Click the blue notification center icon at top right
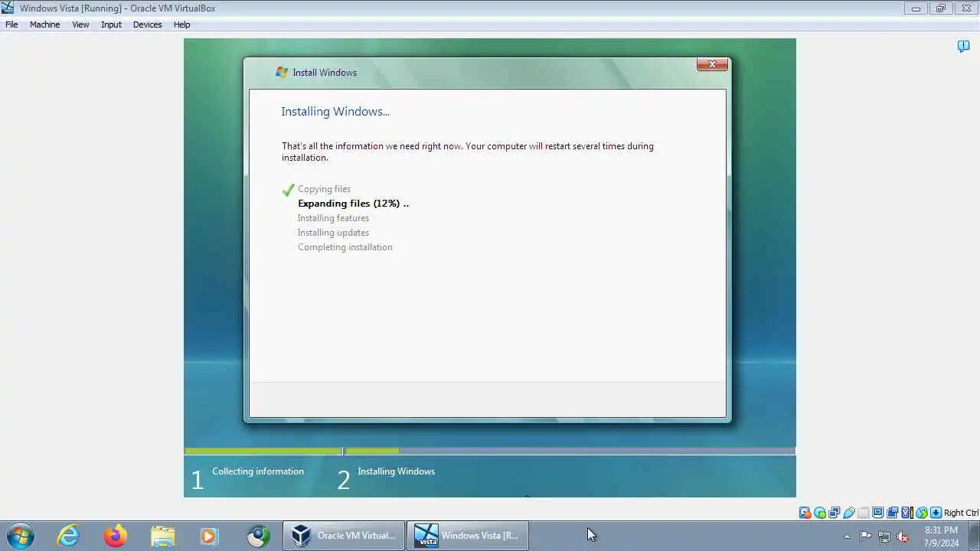980x551 pixels. pyautogui.click(x=964, y=47)
